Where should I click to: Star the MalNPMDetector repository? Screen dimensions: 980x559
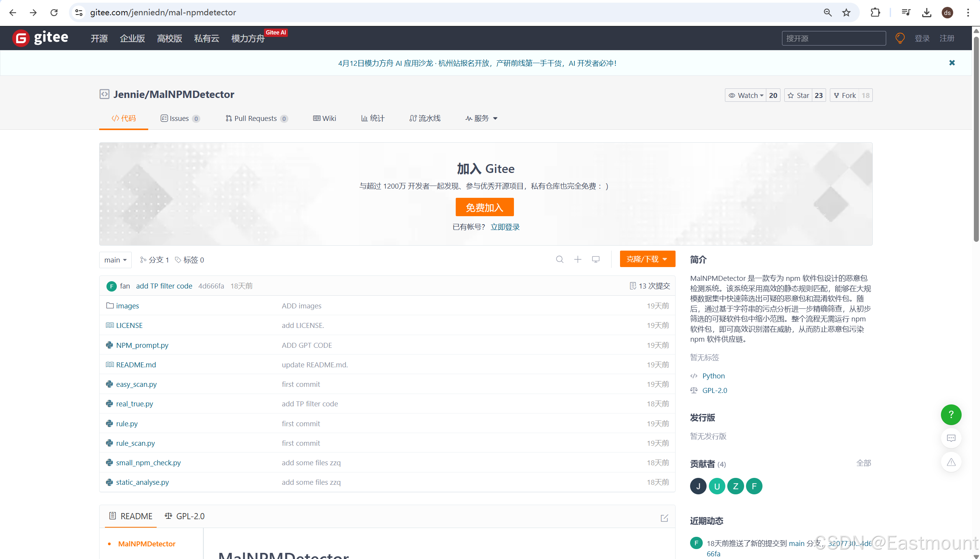pos(798,95)
